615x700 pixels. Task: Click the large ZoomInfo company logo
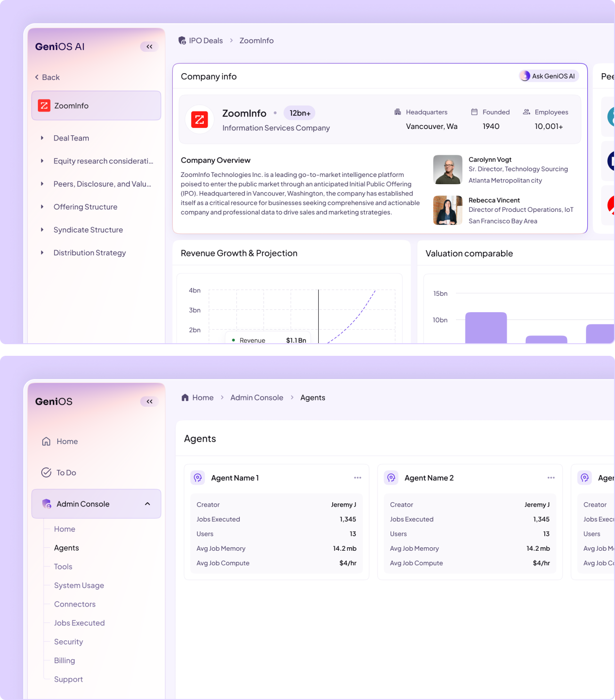click(199, 119)
